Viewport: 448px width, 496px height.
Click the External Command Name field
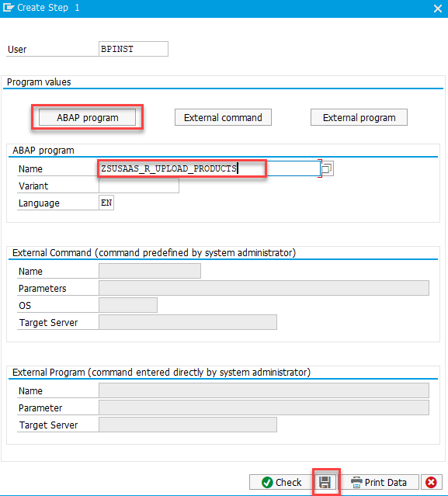[150, 271]
